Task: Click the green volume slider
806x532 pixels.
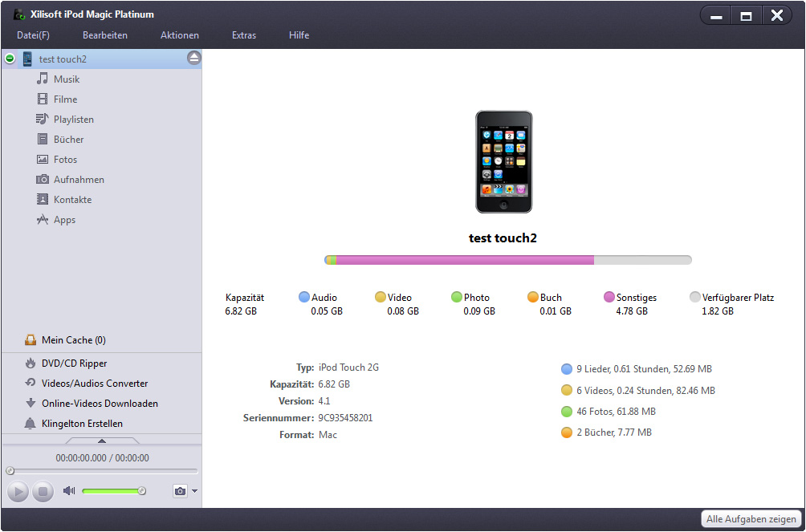Action: (x=112, y=491)
